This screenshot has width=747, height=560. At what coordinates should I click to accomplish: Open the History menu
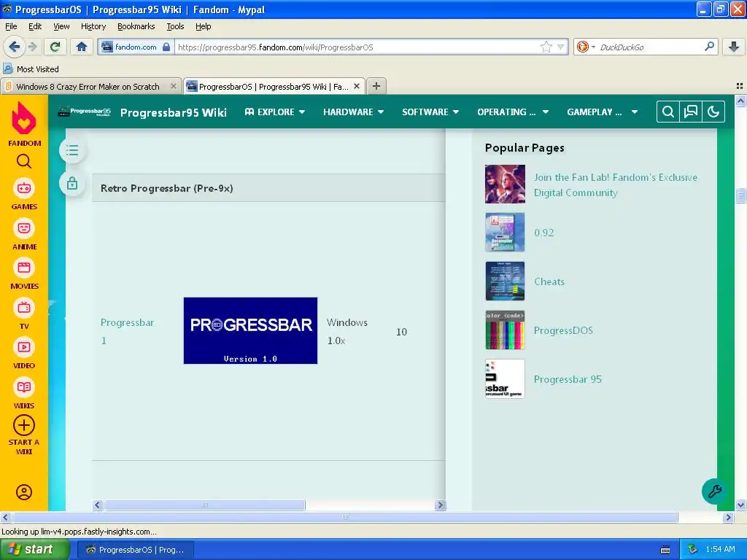(93, 26)
